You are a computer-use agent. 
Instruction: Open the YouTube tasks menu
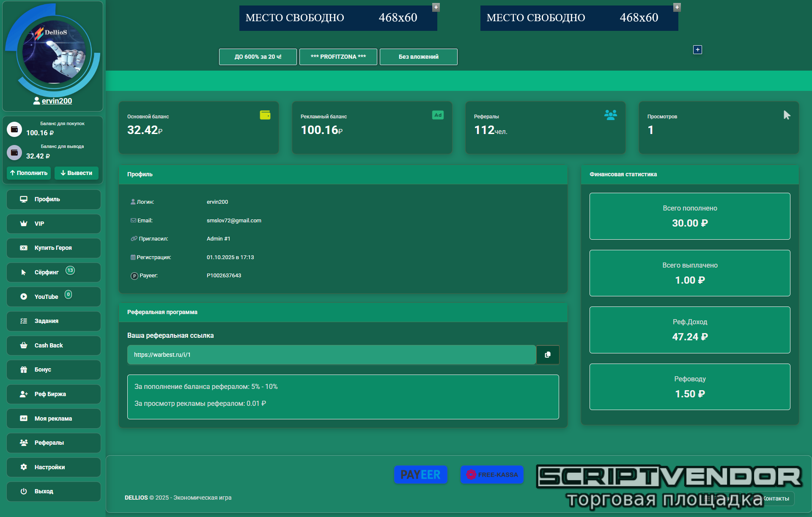click(x=54, y=297)
